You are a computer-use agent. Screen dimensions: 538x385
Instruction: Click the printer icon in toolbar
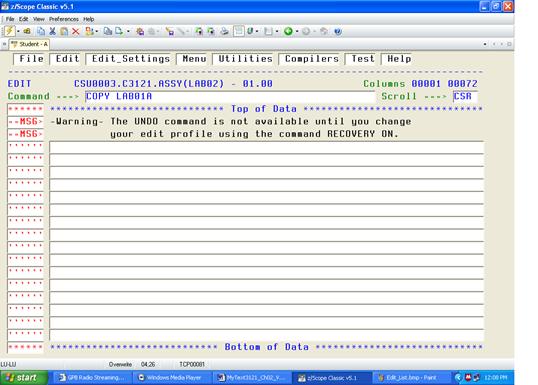224,32
